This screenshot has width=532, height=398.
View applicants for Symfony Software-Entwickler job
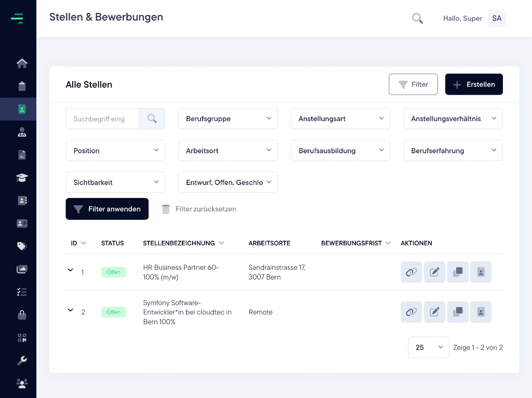(481, 312)
